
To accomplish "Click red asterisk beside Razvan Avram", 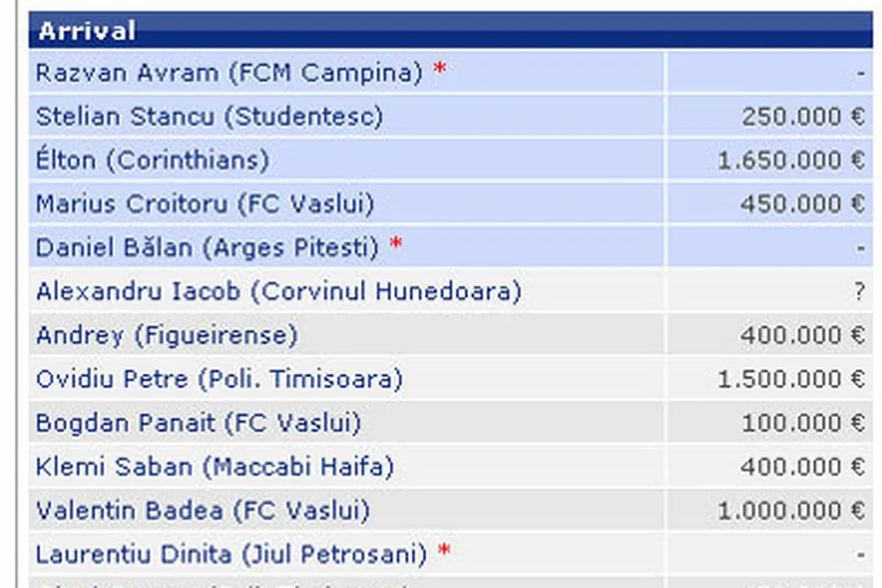I will [x=439, y=73].
